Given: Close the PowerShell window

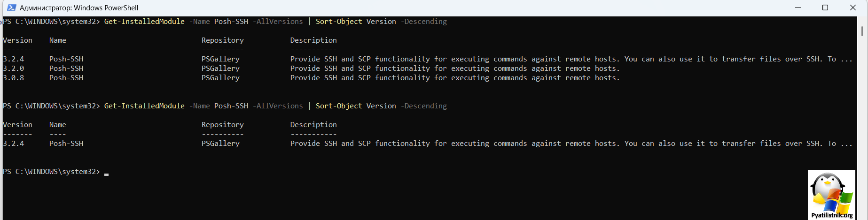Looking at the screenshot, I should [852, 8].
